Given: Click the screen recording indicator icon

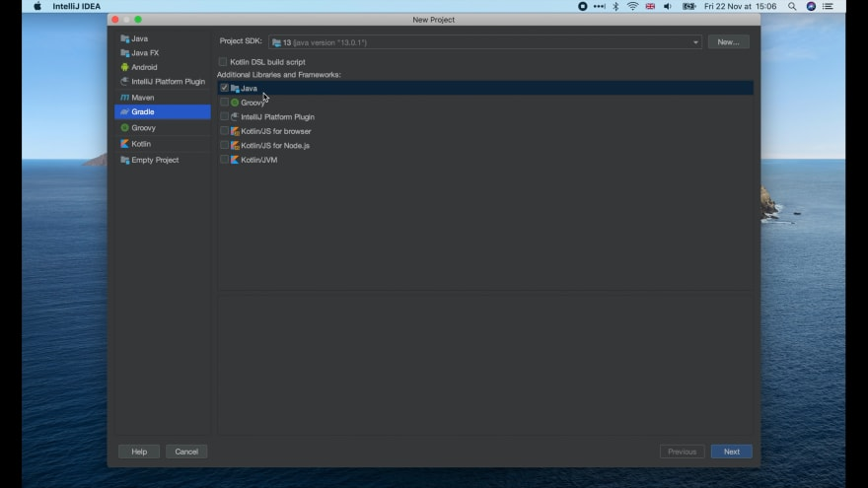Looking at the screenshot, I should (582, 6).
